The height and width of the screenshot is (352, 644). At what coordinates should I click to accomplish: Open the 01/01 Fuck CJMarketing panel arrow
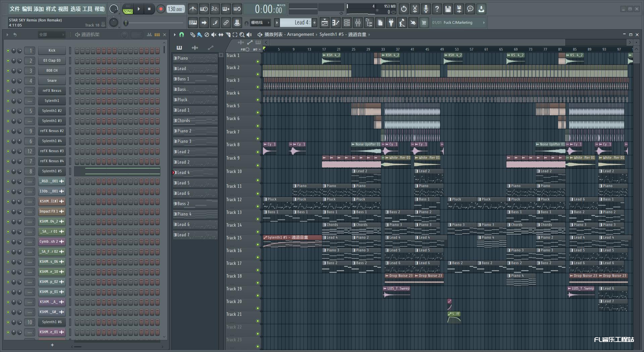click(x=484, y=22)
